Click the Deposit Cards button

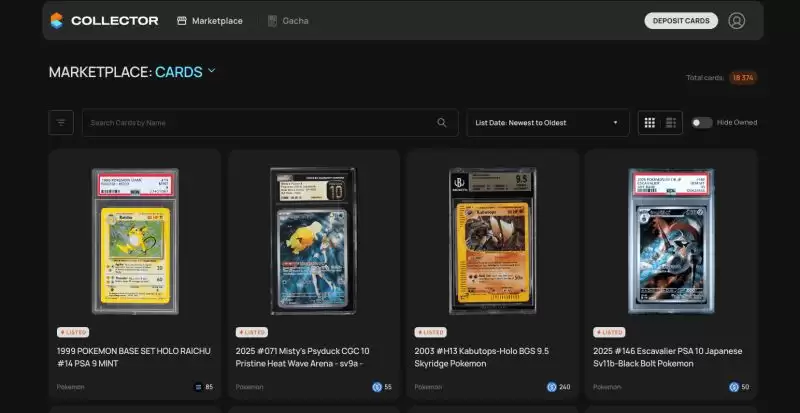681,21
